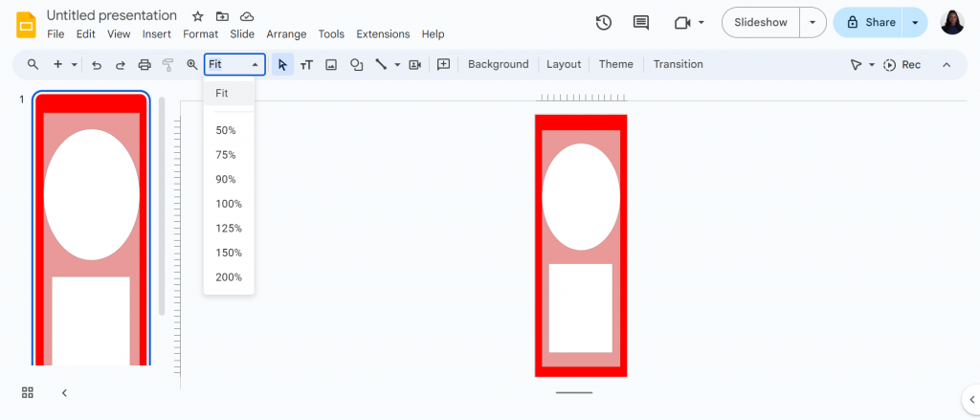Click the search menus magnifier icon

click(33, 64)
